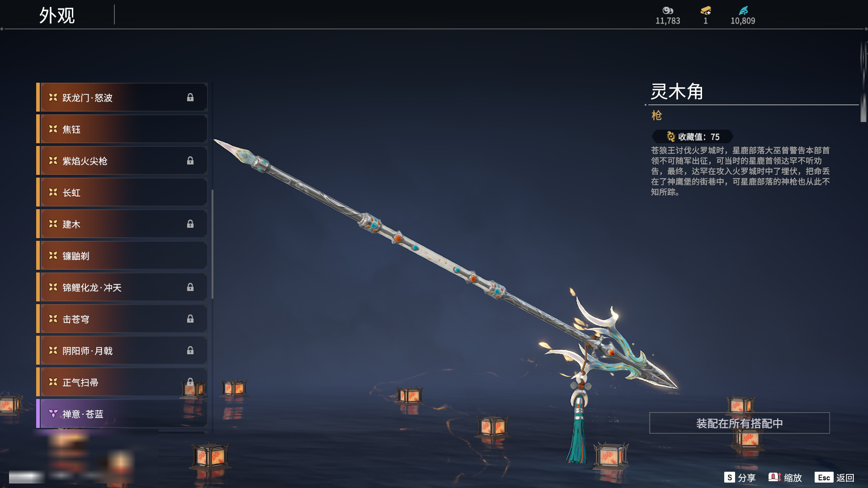The height and width of the screenshot is (488, 868).
Task: Select the purple 禅意·苍蓝 skin entry
Action: 122,414
